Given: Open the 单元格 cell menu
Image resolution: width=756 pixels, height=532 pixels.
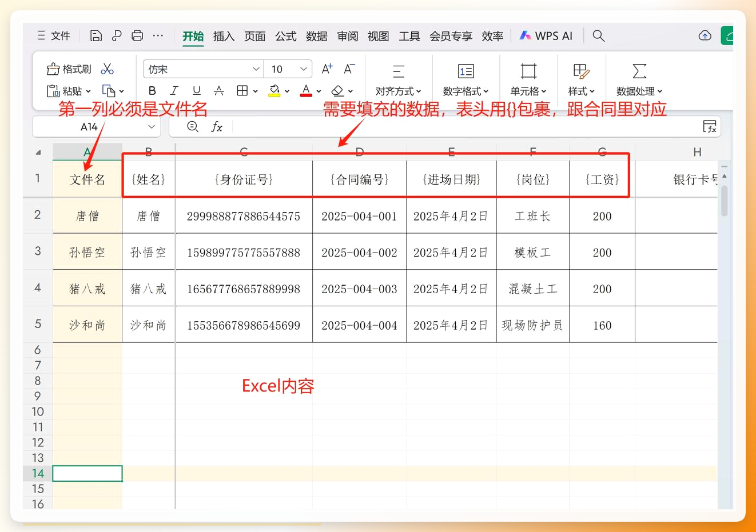Looking at the screenshot, I should click(x=528, y=79).
